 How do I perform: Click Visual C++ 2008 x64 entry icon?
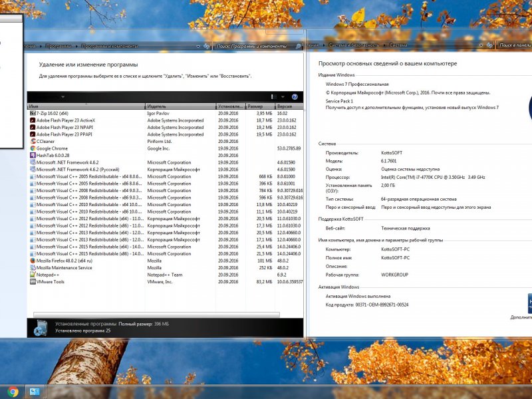point(33,190)
